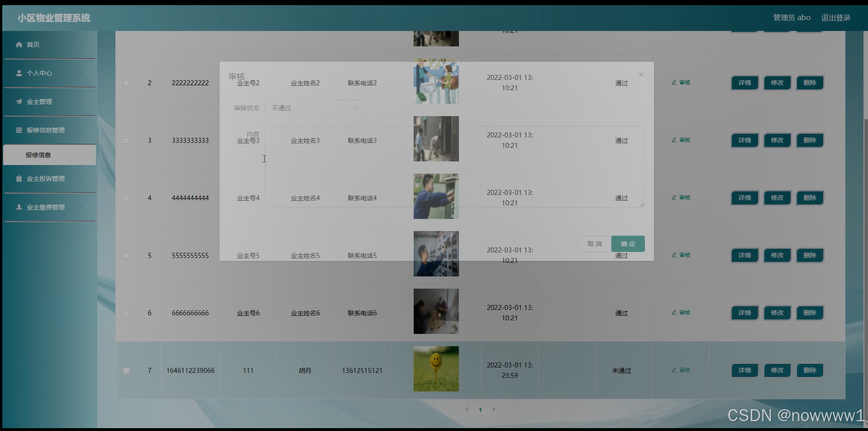Open the 审核状态 dropdown showing 不通过

[x=313, y=108]
